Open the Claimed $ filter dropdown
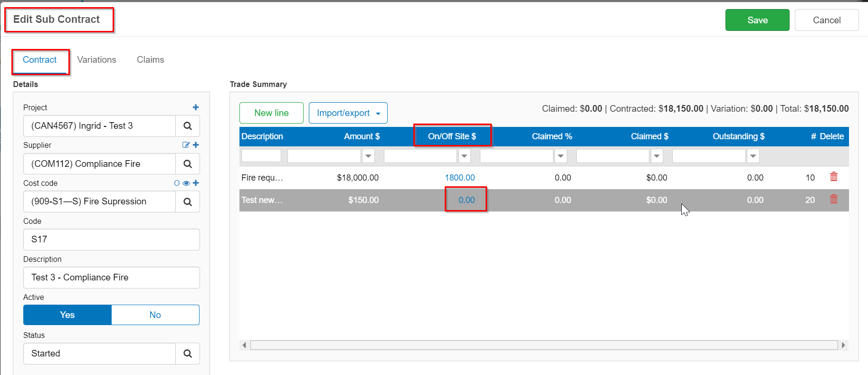868x375 pixels. click(x=657, y=156)
